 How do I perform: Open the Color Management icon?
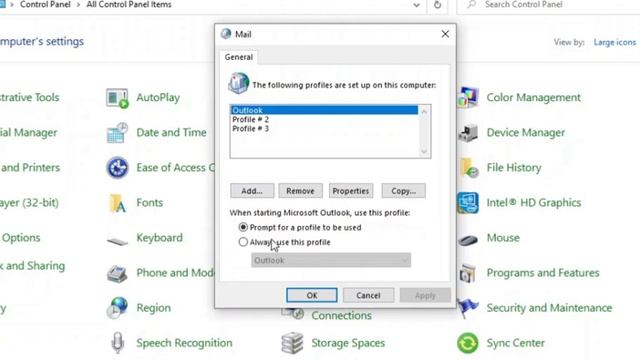(468, 98)
